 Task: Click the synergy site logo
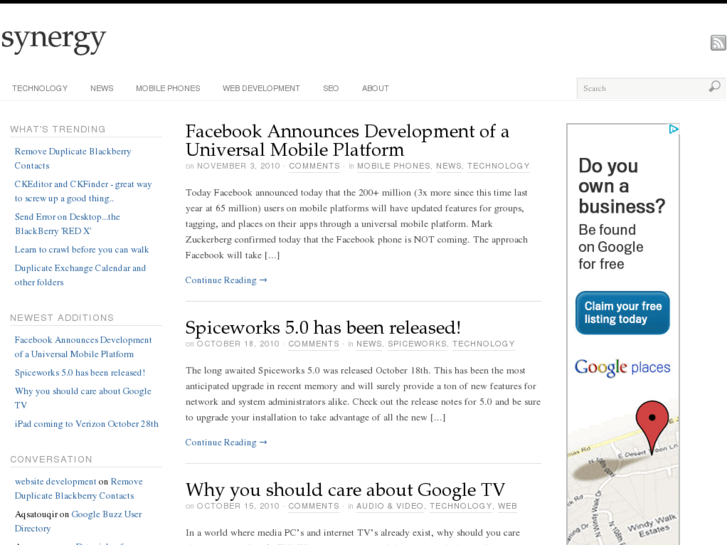click(x=53, y=40)
